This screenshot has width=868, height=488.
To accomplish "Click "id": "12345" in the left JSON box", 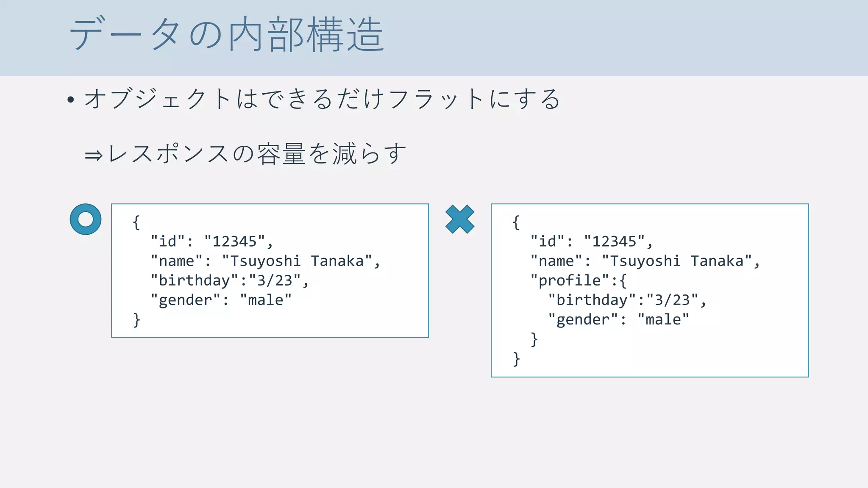I will 211,241.
